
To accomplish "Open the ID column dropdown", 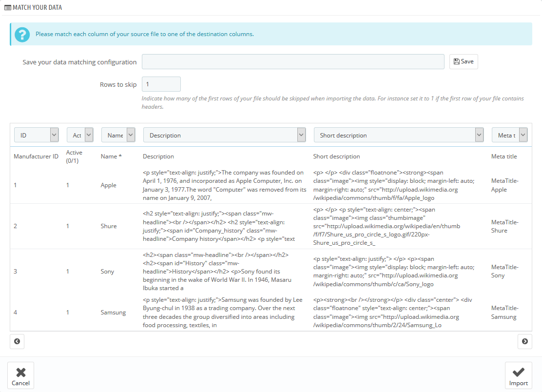I will [x=36, y=135].
